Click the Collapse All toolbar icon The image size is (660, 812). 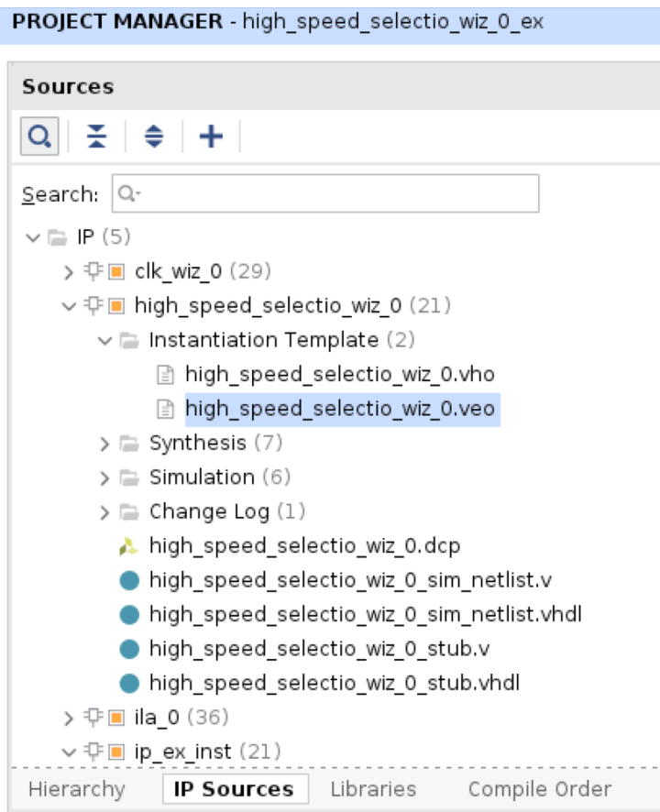(x=96, y=137)
